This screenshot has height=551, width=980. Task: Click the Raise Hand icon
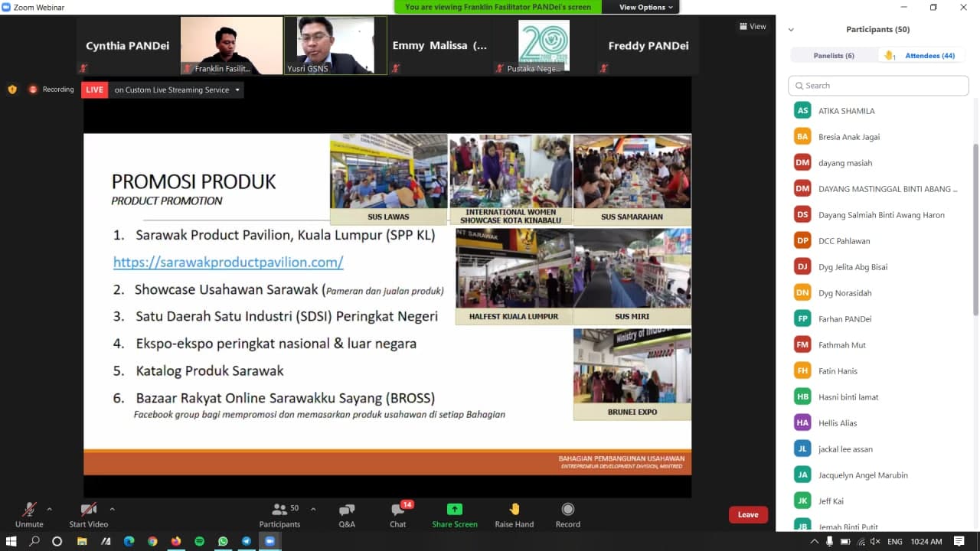click(514, 510)
